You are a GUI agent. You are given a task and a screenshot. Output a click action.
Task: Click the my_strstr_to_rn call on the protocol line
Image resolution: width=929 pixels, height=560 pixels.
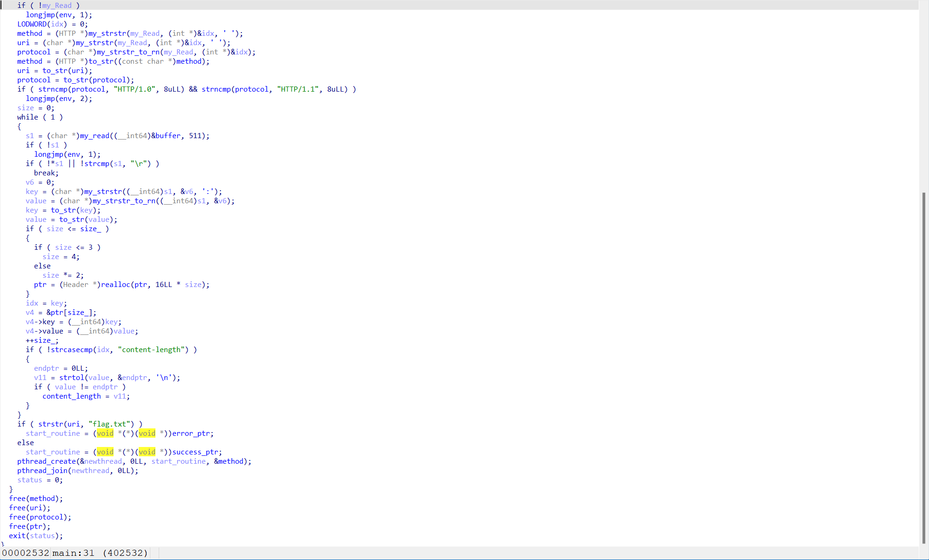(x=128, y=52)
